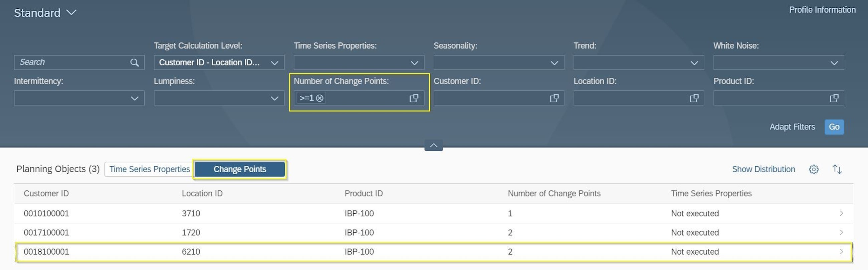Click Adapt Filters

point(792,127)
